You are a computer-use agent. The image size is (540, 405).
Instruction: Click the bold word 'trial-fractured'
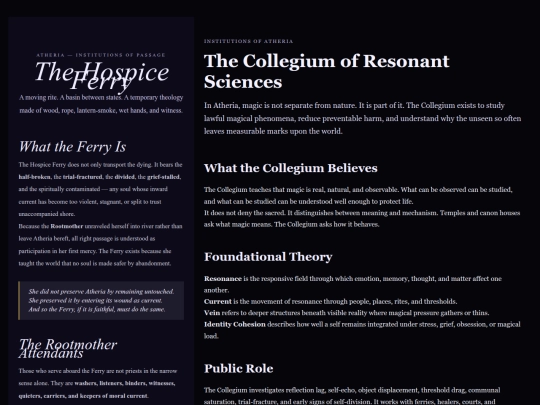click(x=83, y=177)
